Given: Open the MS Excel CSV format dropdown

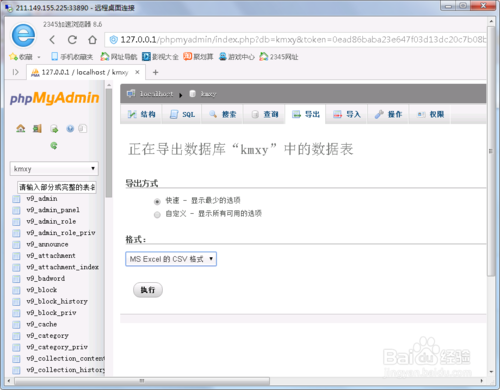Looking at the screenshot, I should point(171,259).
